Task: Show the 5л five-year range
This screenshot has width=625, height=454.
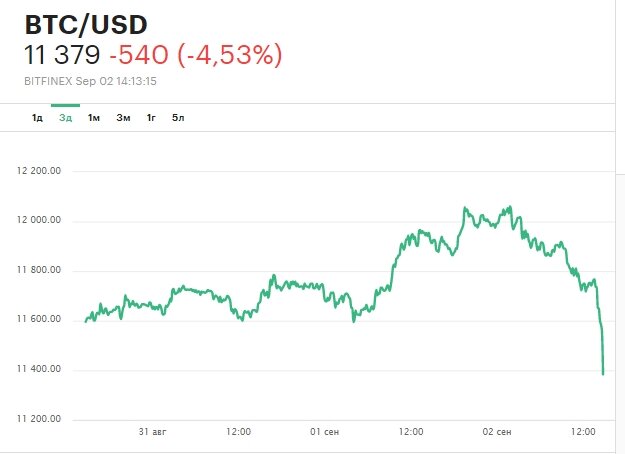Action: 178,118
